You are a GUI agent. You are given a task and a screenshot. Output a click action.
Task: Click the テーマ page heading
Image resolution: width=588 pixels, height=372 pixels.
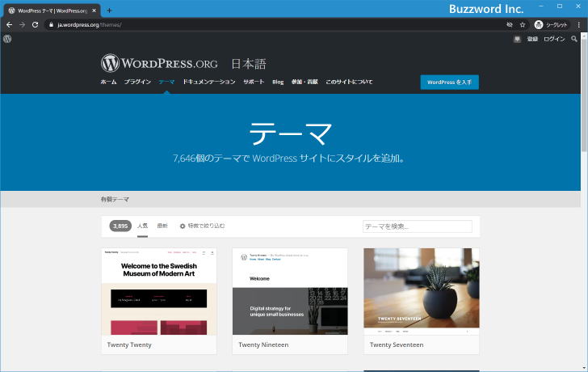[291, 133]
